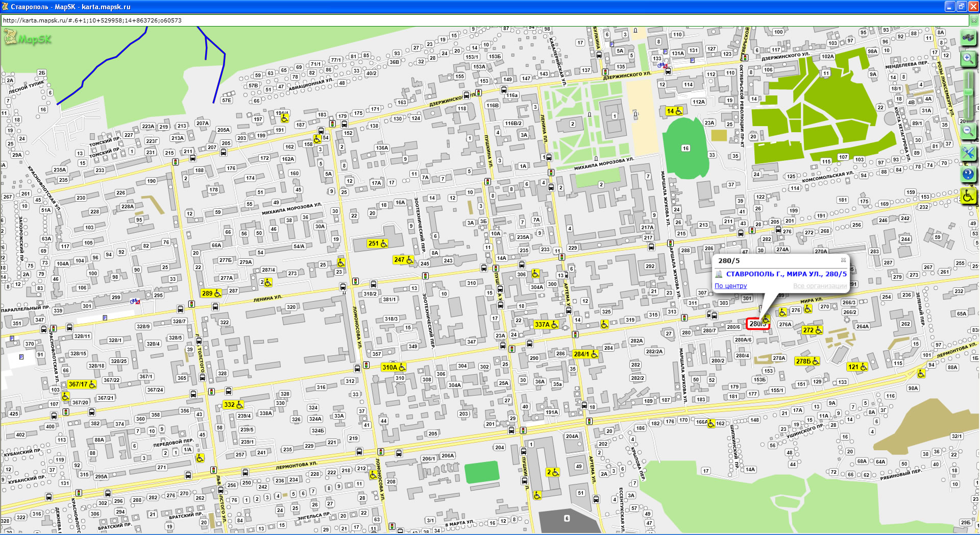Open the 'Все организации' link
This screenshot has width=980, height=535.
click(x=820, y=286)
